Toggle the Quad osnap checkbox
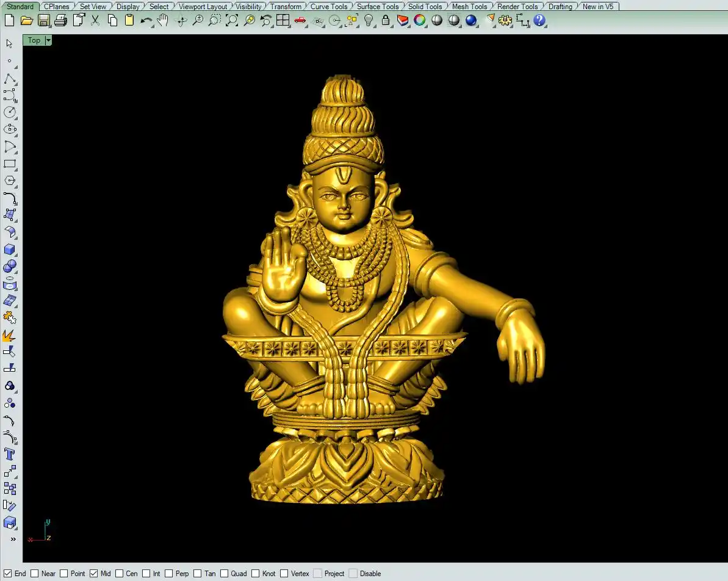This screenshot has height=581, width=728. tap(225, 574)
